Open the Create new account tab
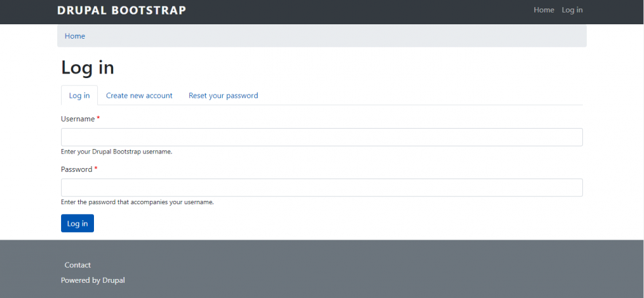 [139, 96]
